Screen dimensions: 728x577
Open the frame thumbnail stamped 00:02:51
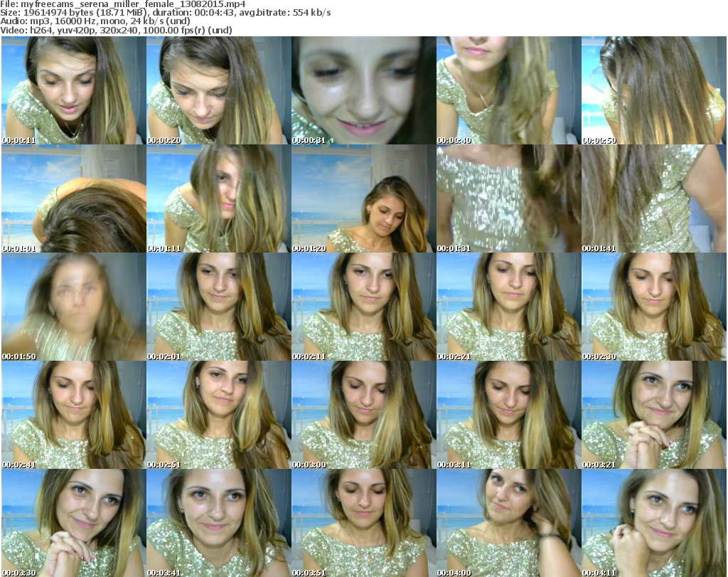(219, 415)
